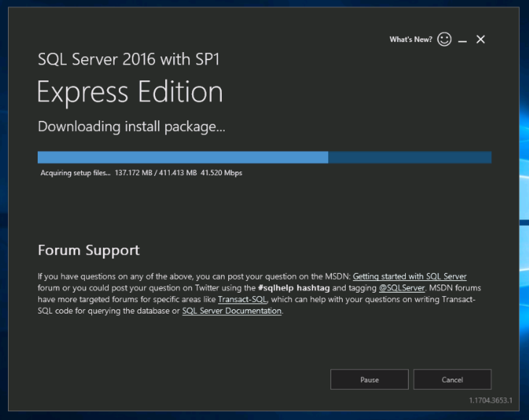Viewport: 529px width, 420px height.
Task: Click the Express Edition title
Action: point(130,92)
